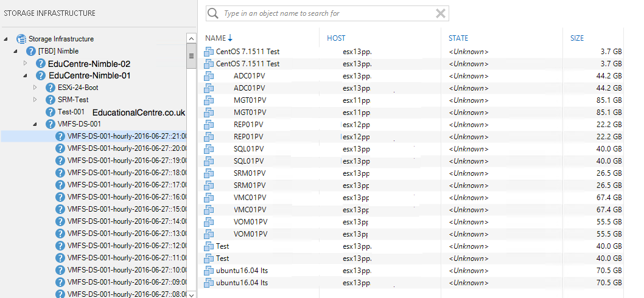644x298 pixels.
Task: Clear the search box with the X icon
Action: 440,13
